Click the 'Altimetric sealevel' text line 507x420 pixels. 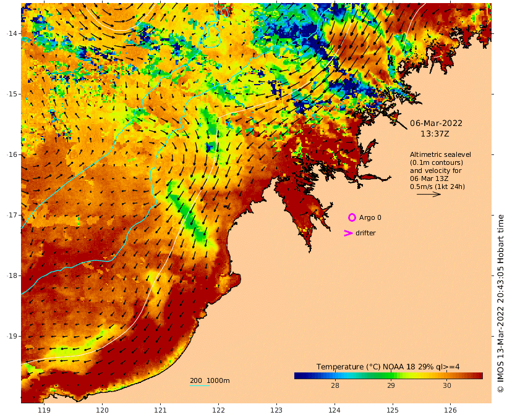(440, 154)
